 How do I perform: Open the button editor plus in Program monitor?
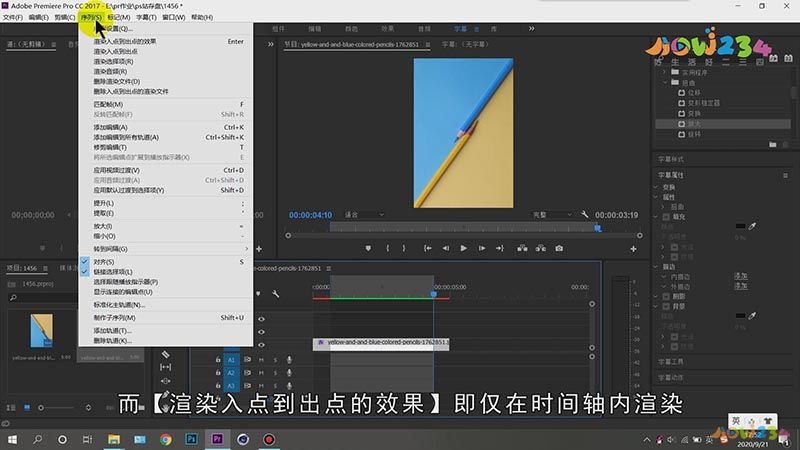pos(633,249)
